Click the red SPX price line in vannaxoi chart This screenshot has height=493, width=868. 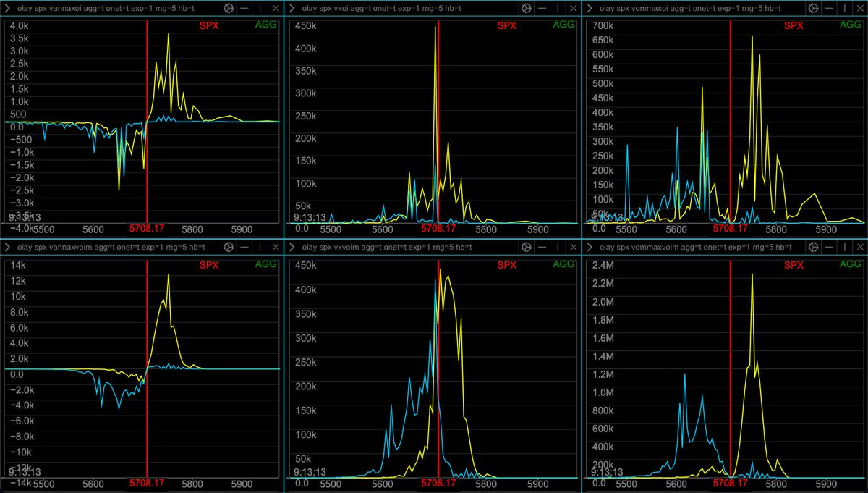point(147,122)
